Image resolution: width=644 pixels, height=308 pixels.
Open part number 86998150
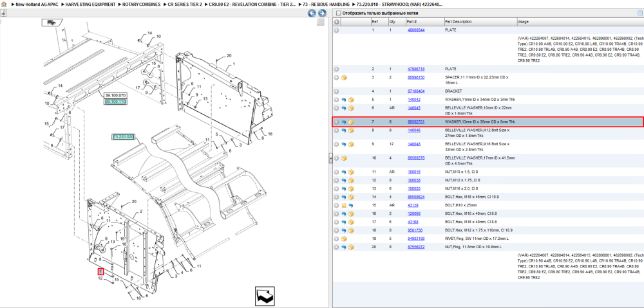pyautogui.click(x=415, y=78)
